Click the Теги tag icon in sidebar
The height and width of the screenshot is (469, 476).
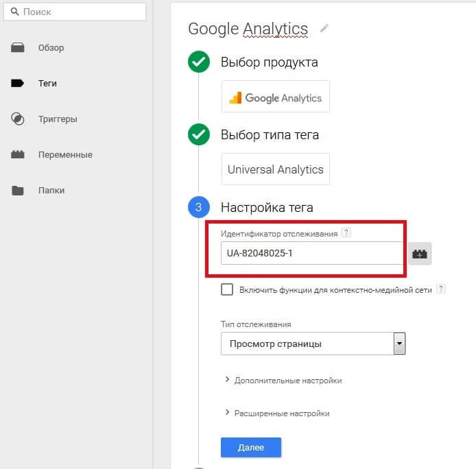click(18, 84)
